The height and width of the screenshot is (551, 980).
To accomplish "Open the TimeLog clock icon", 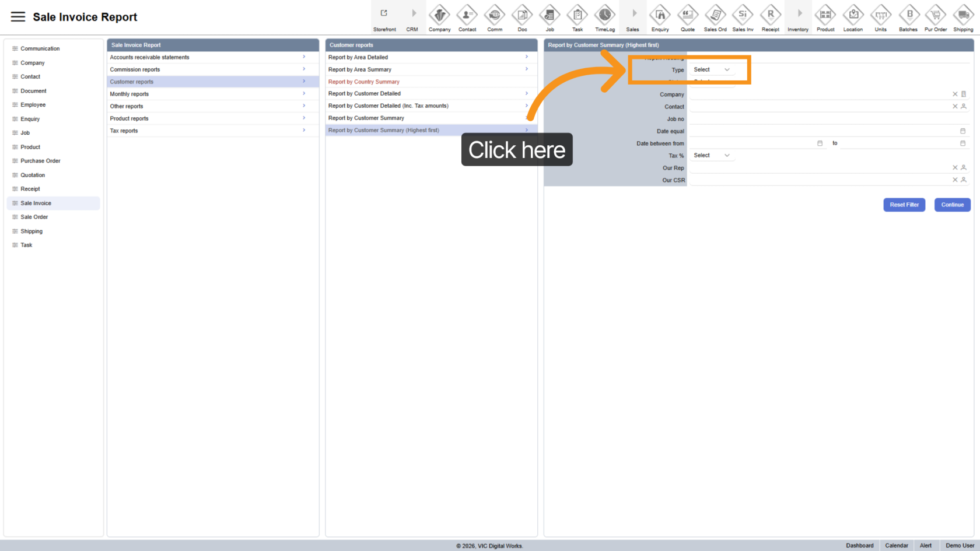I will [605, 15].
